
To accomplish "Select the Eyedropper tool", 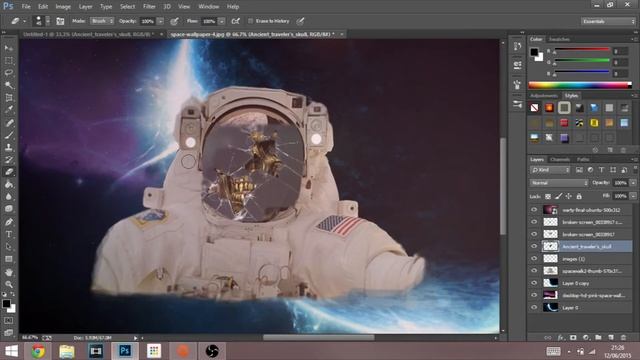I will [x=9, y=110].
